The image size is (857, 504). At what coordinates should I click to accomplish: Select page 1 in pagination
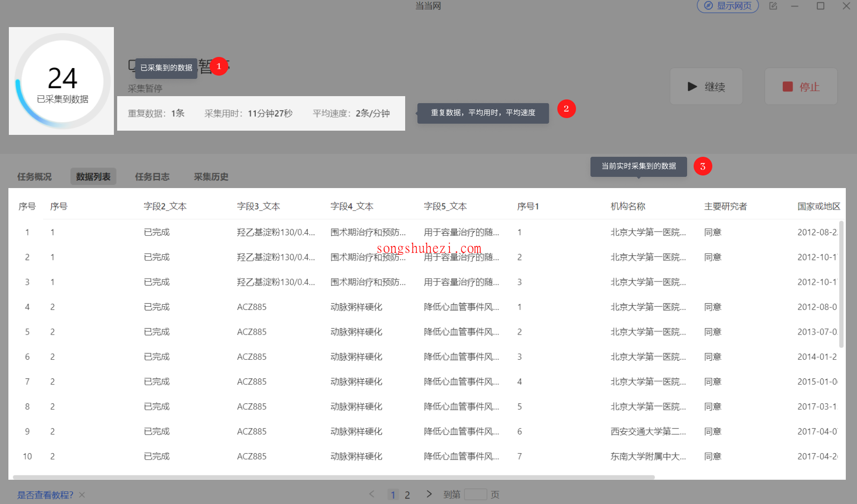point(393,495)
